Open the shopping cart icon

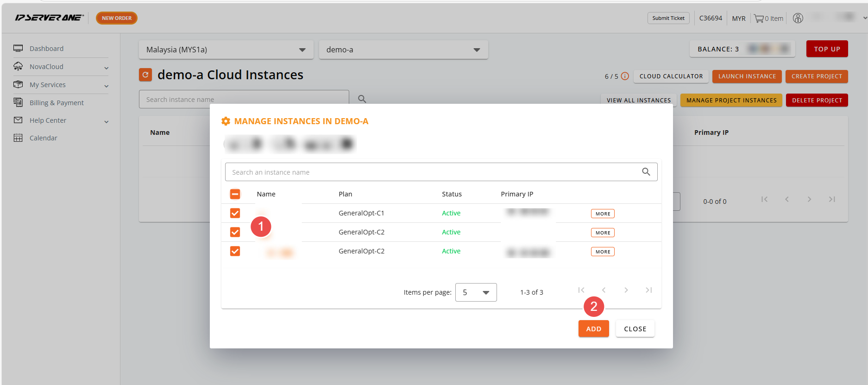(x=759, y=19)
